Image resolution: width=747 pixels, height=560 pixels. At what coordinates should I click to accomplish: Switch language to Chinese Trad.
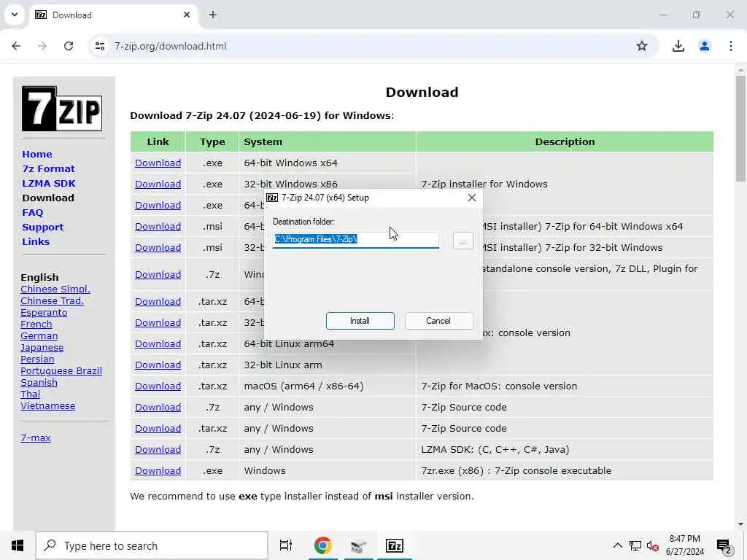pyautogui.click(x=52, y=301)
